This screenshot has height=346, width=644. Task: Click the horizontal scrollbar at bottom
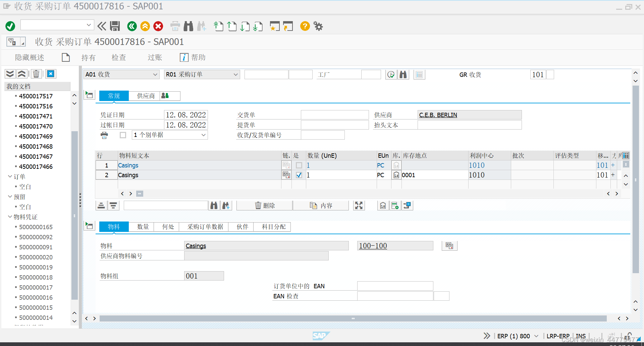[x=353, y=318]
